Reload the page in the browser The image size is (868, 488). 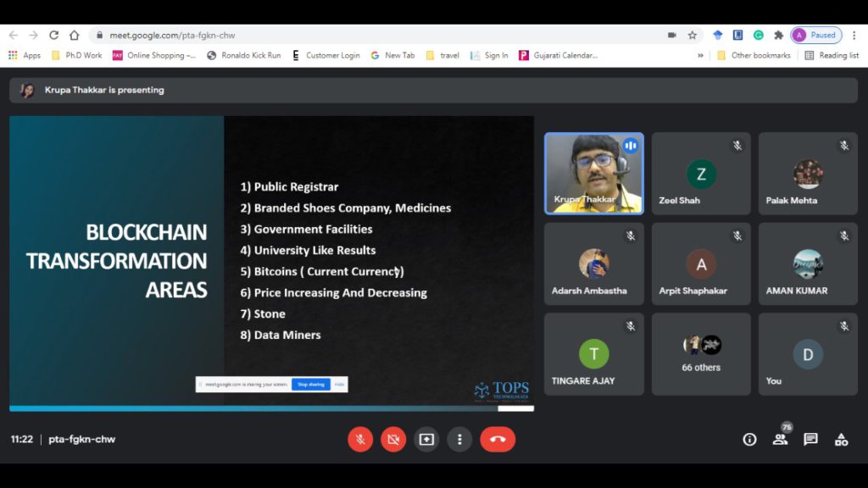tap(54, 36)
